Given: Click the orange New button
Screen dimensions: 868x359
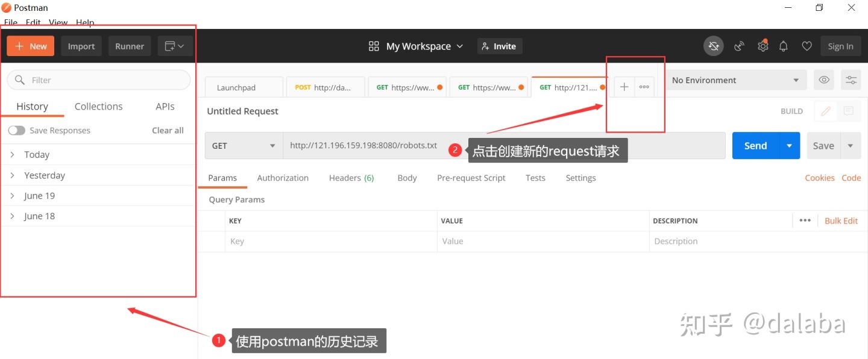Looking at the screenshot, I should [31, 46].
